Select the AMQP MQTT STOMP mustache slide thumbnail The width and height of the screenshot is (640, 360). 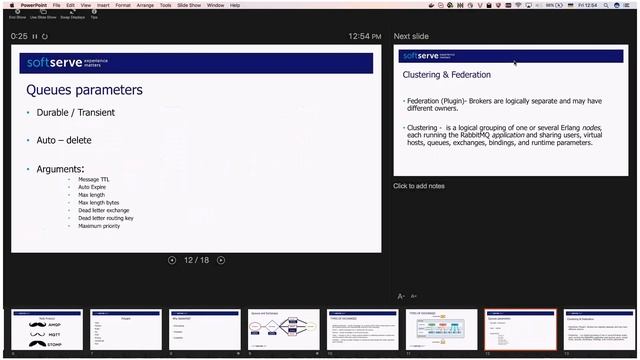pos(47,330)
